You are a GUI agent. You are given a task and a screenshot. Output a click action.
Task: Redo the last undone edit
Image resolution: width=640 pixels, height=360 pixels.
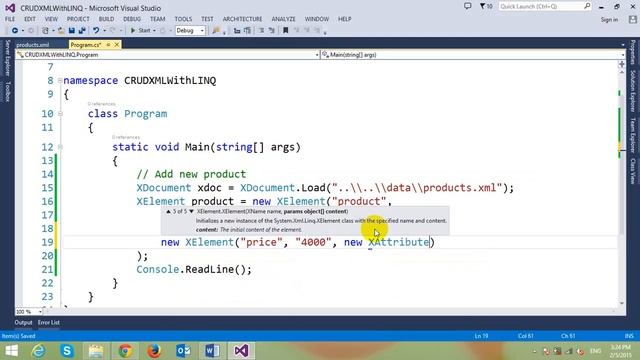[113, 31]
